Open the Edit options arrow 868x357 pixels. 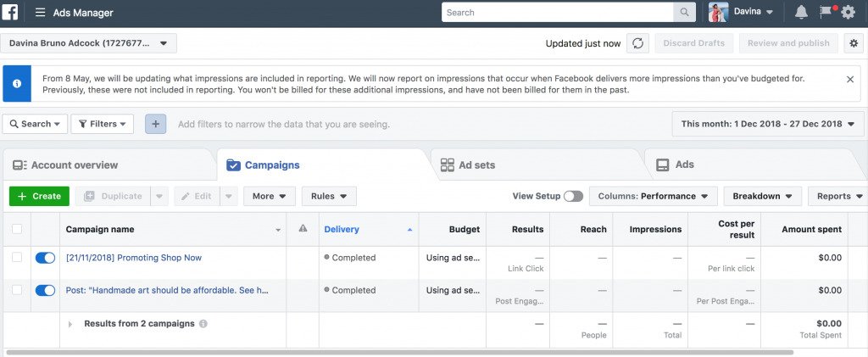tap(229, 196)
